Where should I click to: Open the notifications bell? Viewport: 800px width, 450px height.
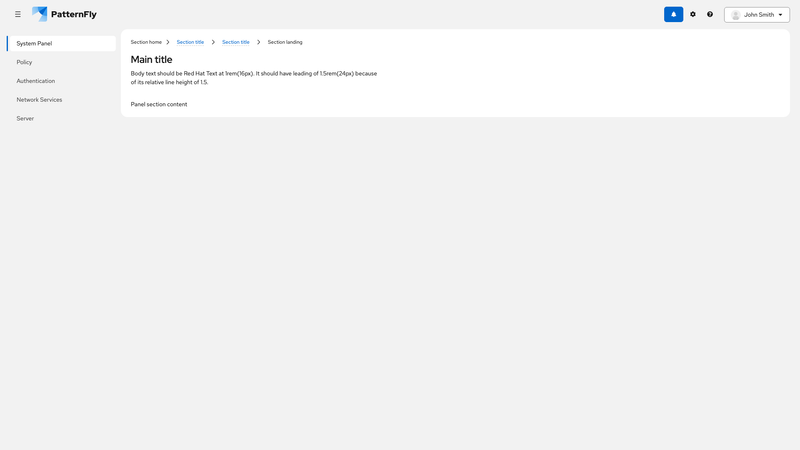click(x=673, y=14)
